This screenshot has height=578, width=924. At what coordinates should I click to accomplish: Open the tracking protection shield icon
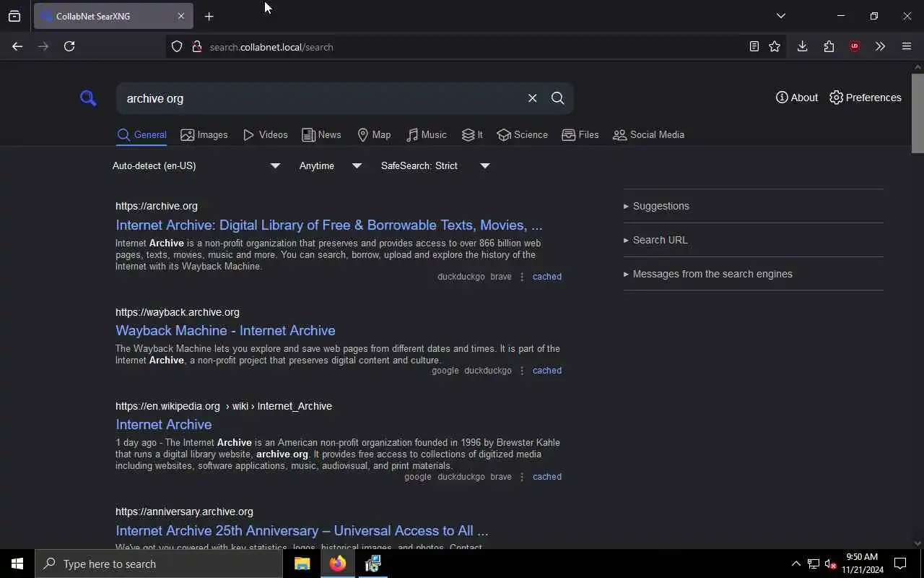pyautogui.click(x=177, y=47)
